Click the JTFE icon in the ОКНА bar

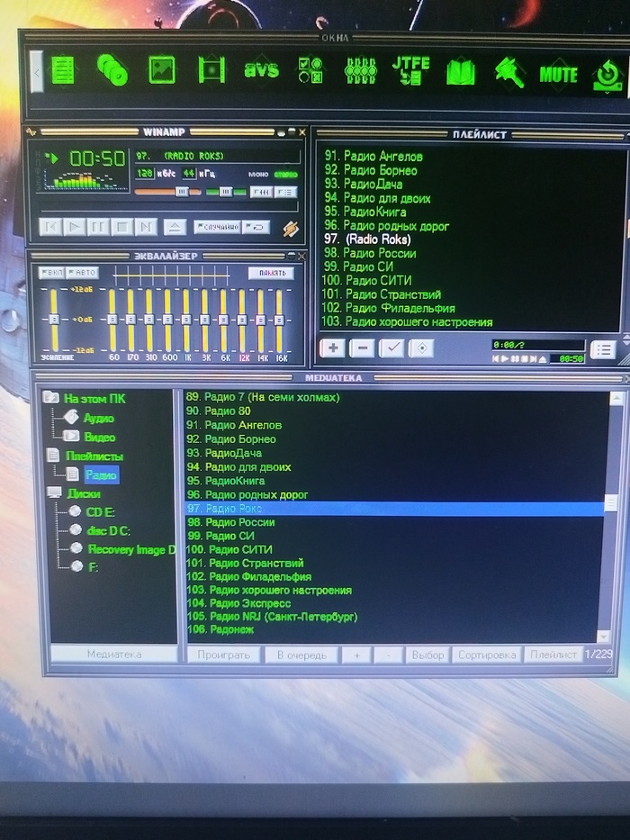[411, 70]
